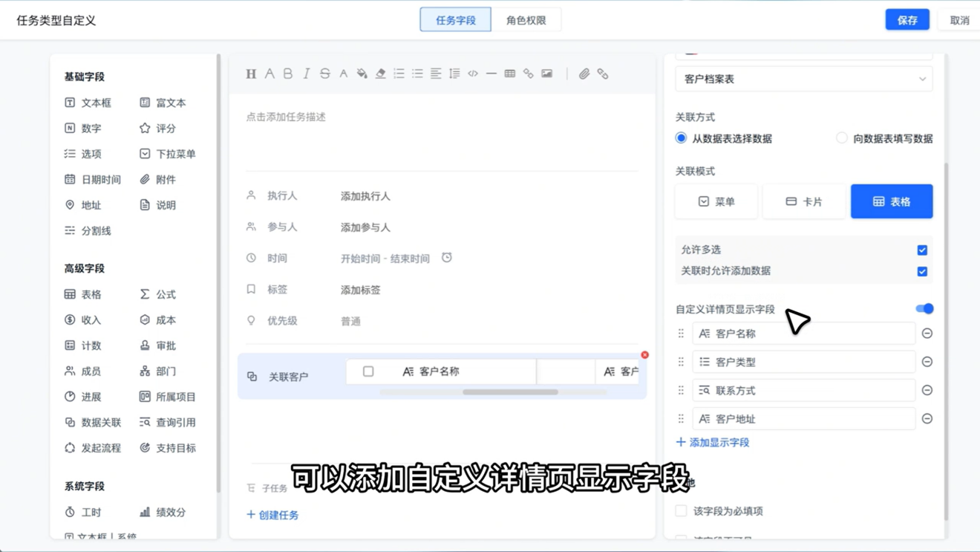Open the 联系方式 display field selector

(x=804, y=390)
